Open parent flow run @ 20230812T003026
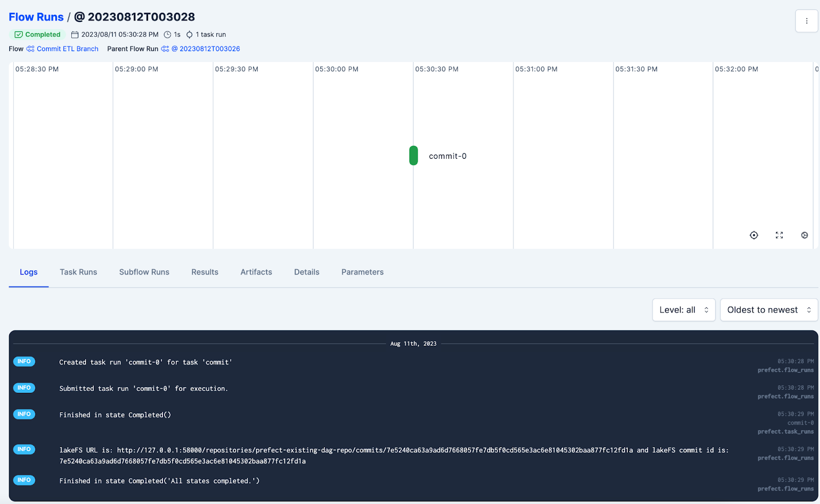 (x=206, y=49)
